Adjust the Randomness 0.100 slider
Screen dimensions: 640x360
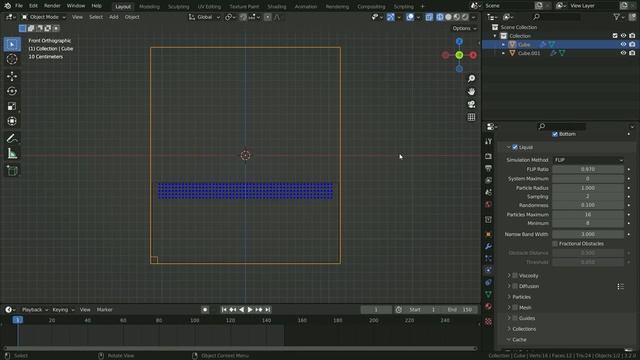(588, 205)
